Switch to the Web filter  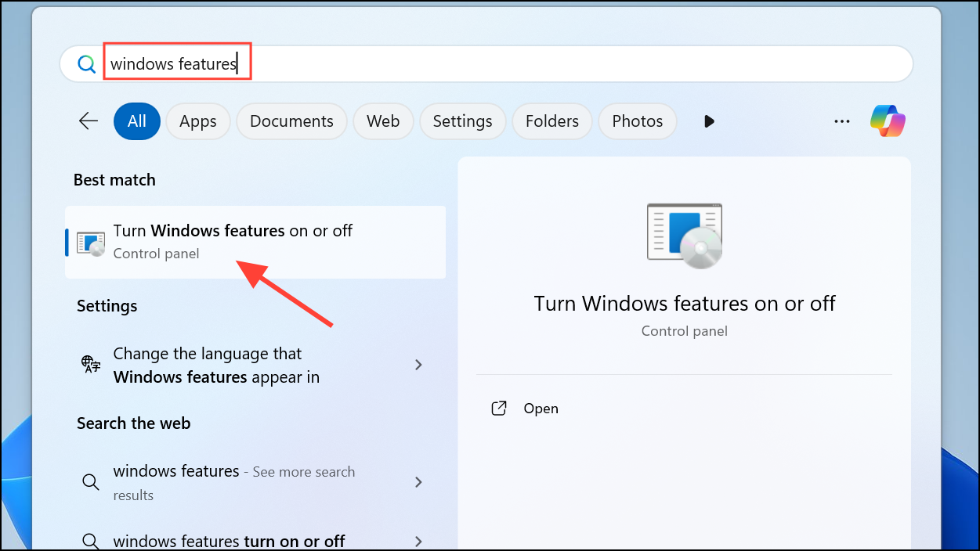[x=383, y=121]
